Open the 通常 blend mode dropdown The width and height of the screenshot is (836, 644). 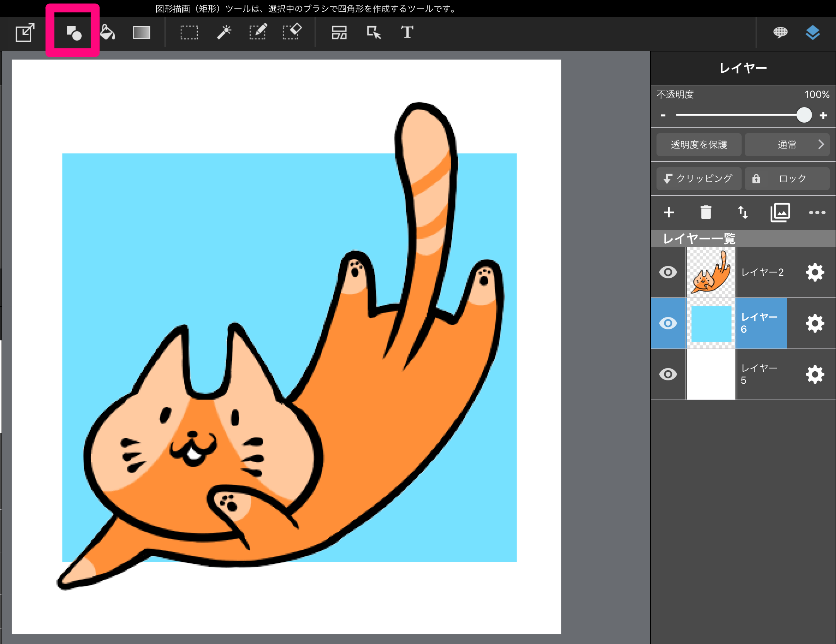tap(787, 145)
